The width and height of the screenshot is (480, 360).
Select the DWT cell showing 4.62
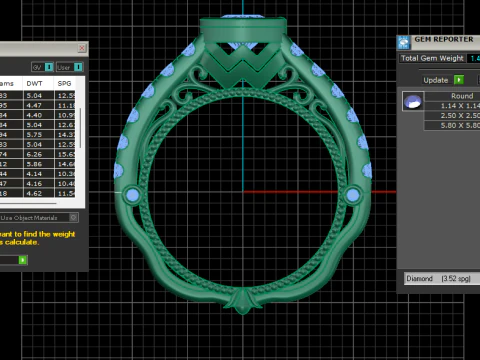(x=38, y=193)
